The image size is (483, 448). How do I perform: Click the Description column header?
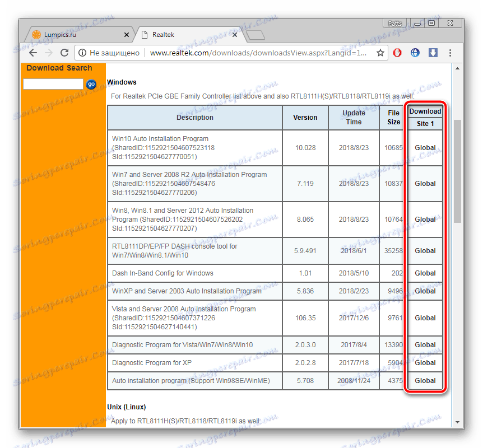point(195,118)
